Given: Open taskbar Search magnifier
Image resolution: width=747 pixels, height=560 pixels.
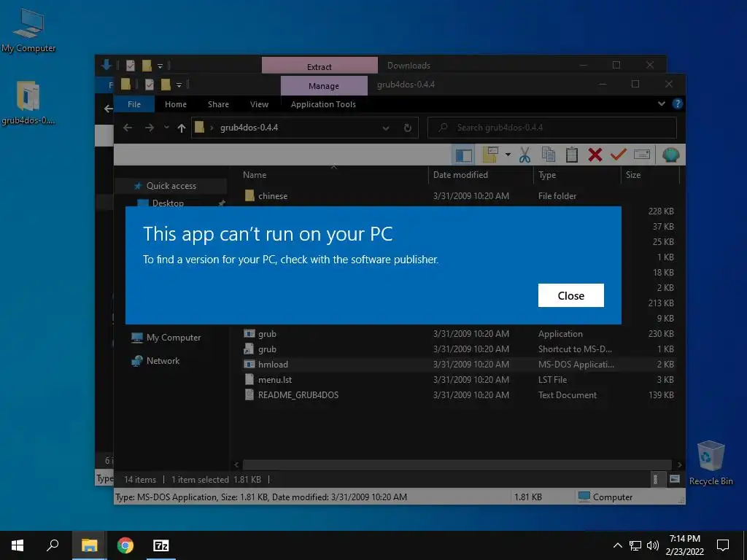Looking at the screenshot, I should 53,545.
